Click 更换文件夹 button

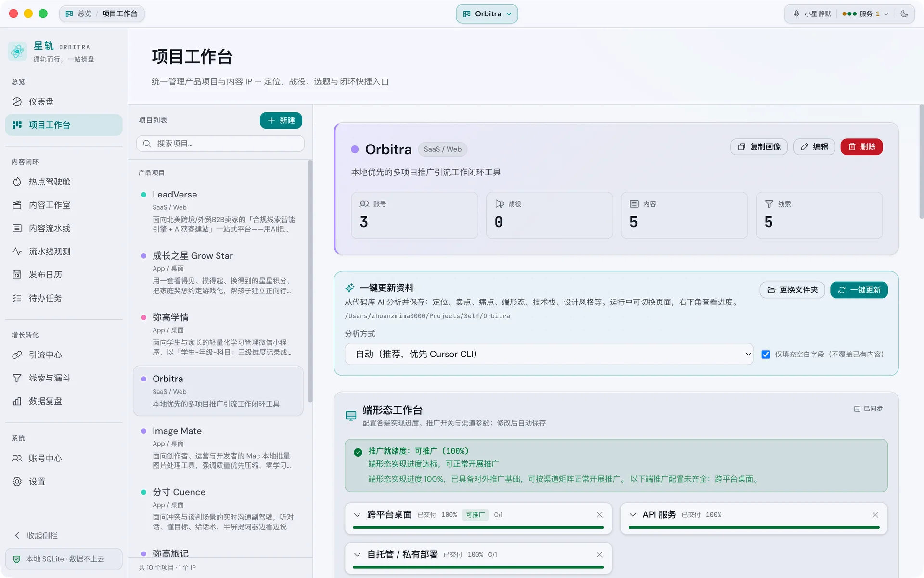point(792,290)
